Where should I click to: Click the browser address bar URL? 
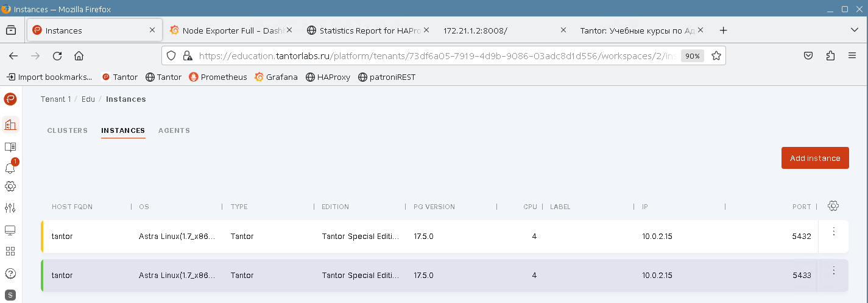[x=426, y=55]
